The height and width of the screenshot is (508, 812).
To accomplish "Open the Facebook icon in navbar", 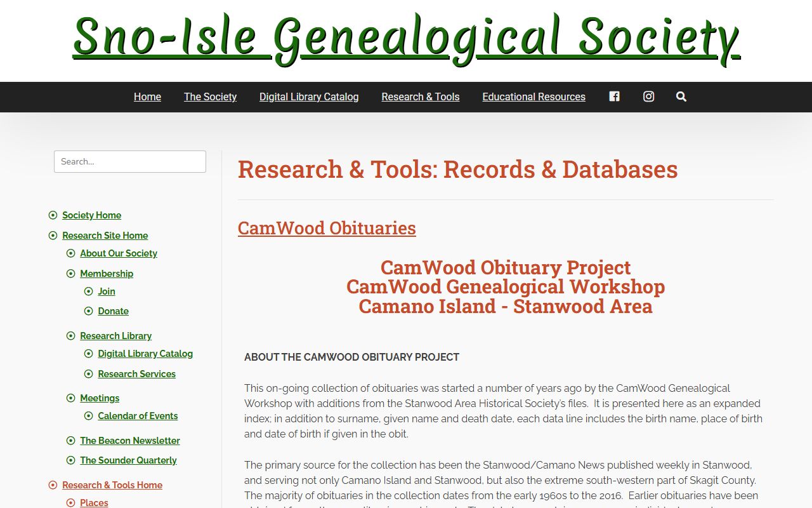I will pyautogui.click(x=614, y=97).
